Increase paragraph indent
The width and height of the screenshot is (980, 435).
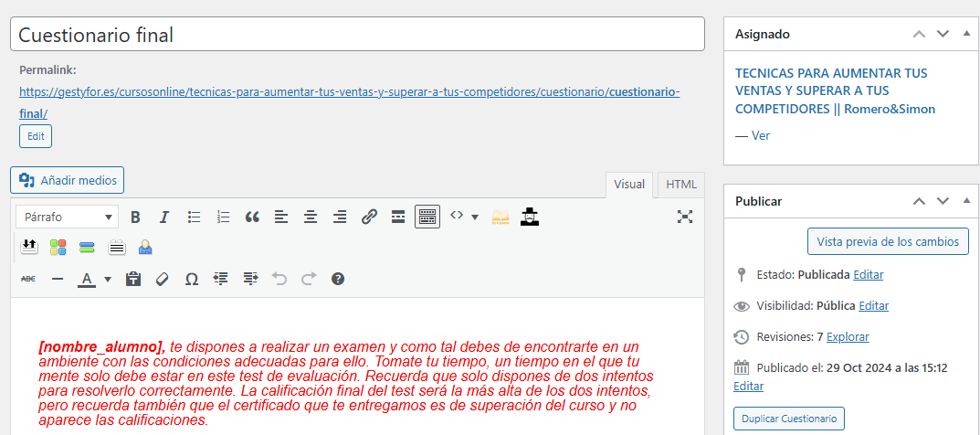click(x=250, y=279)
